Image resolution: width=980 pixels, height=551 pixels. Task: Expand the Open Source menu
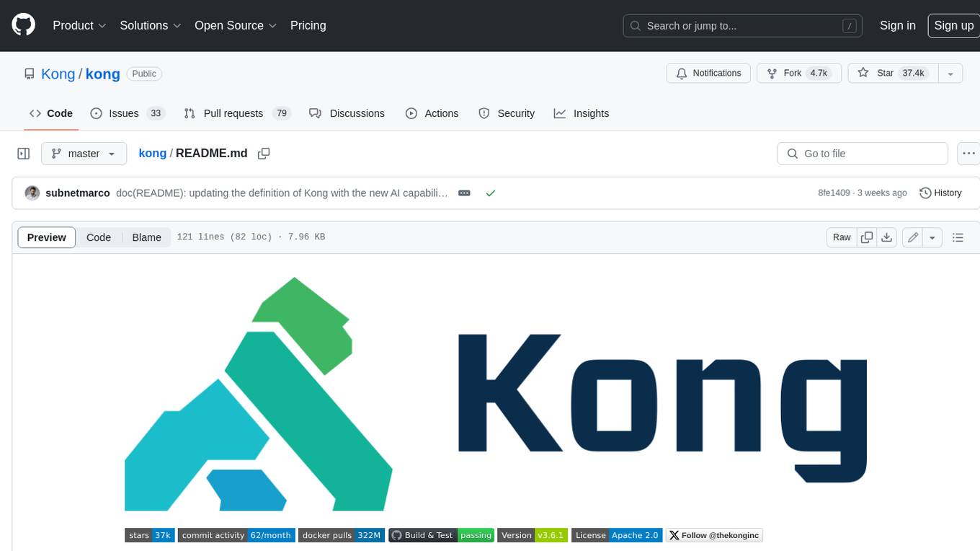(x=236, y=25)
